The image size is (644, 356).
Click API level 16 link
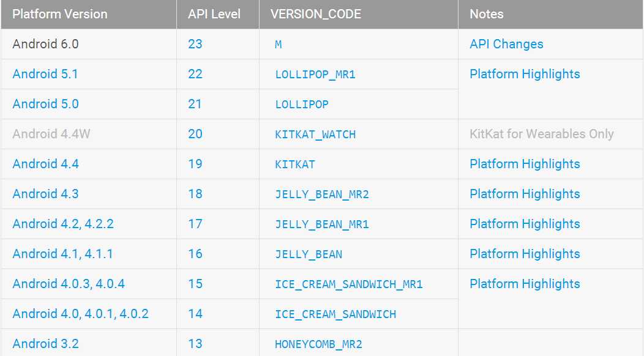(195, 254)
